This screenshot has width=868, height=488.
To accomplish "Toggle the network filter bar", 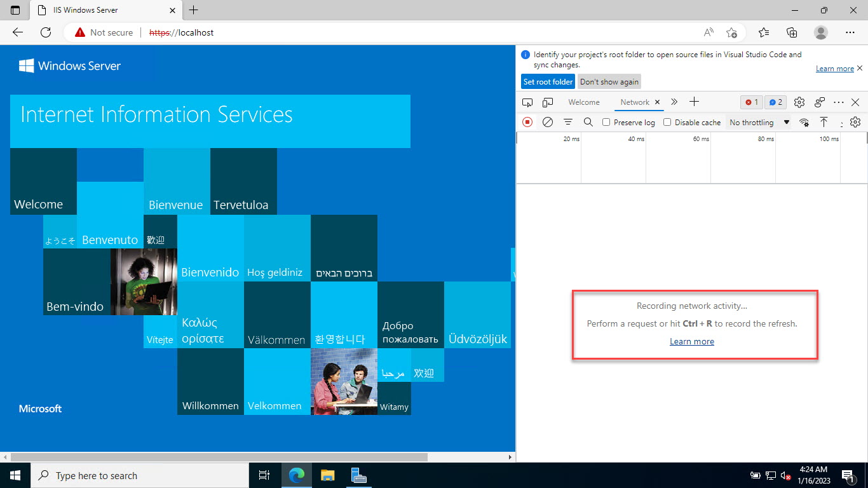I will 568,122.
